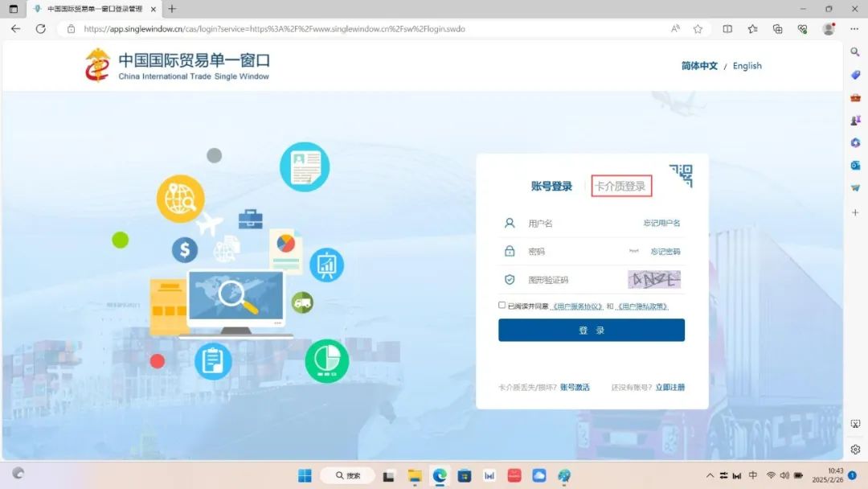
Task: Click the 立即注册 link
Action: (x=669, y=388)
